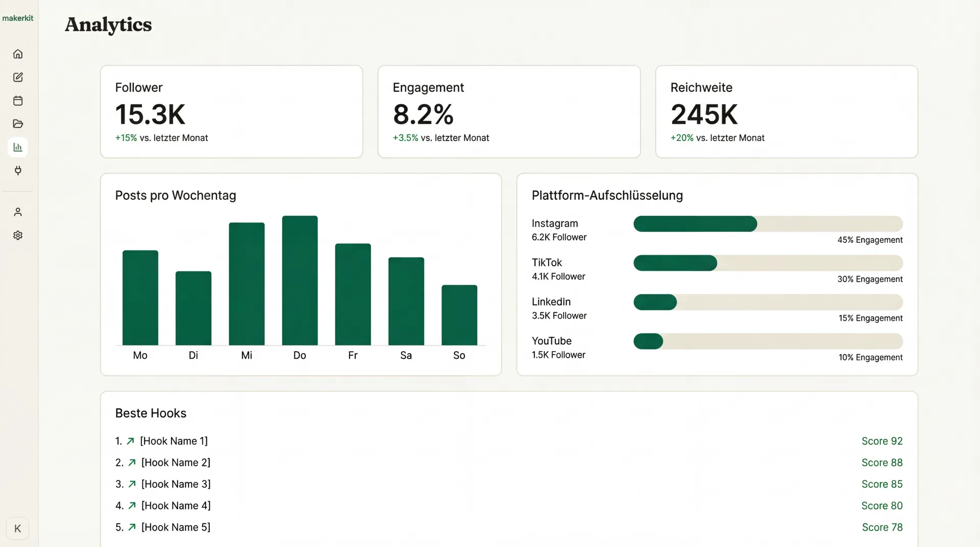The height and width of the screenshot is (547, 980).
Task: Click the Score 92 label
Action: [x=882, y=441]
